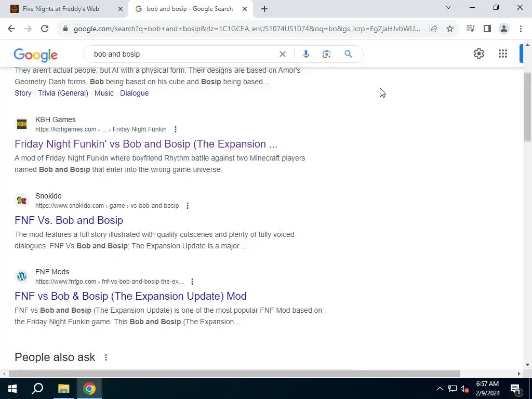Screen dimensions: 532x399
Task: Open FNF Vs. Bob and Bosip result
Action: (x=69, y=220)
